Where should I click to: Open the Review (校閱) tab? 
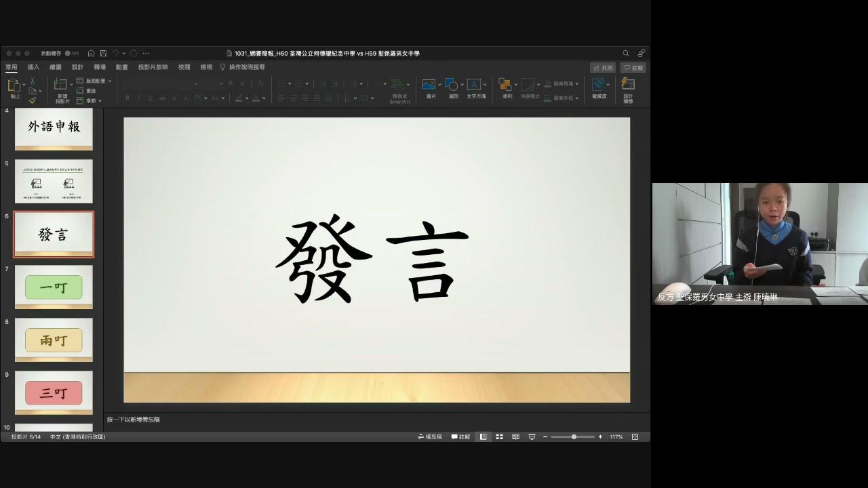tap(184, 67)
